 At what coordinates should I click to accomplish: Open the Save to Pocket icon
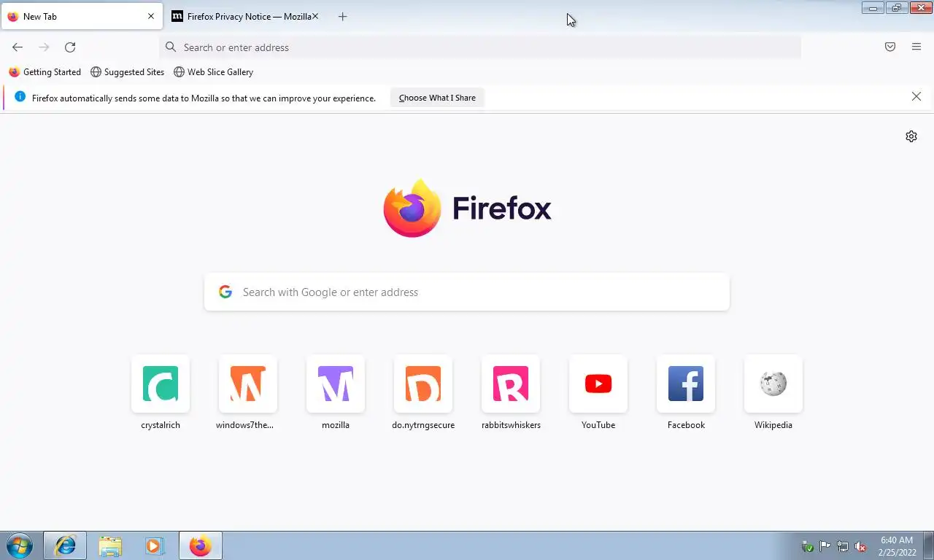[890, 47]
